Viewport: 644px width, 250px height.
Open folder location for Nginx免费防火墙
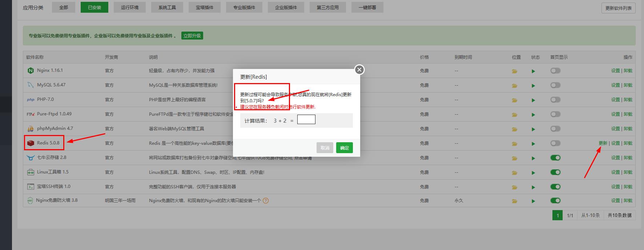[515, 201]
